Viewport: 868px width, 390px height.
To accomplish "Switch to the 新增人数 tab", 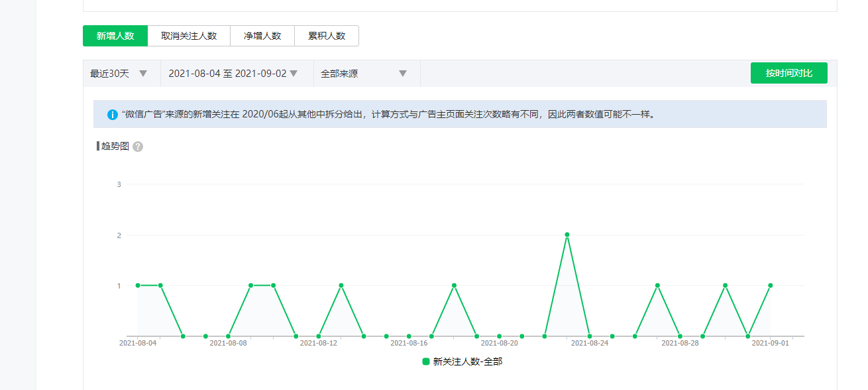I will click(115, 36).
